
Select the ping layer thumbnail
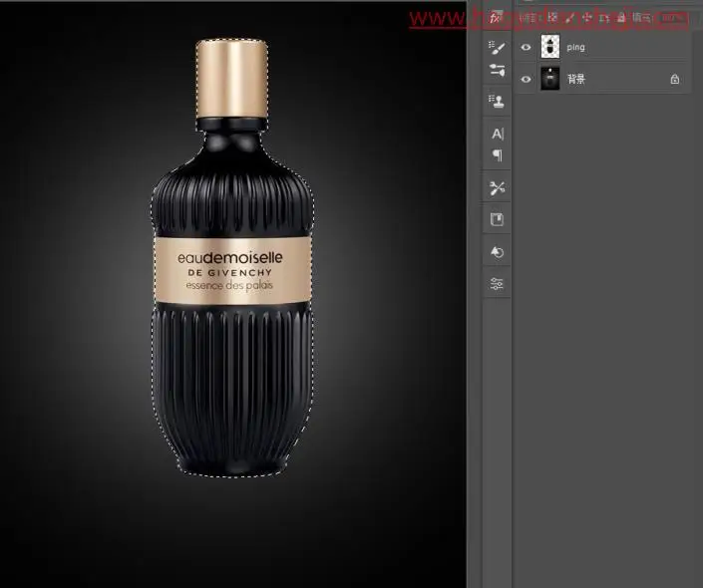pyautogui.click(x=550, y=47)
